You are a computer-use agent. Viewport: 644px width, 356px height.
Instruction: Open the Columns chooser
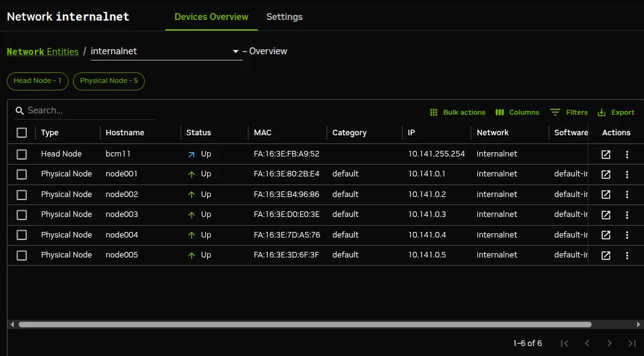point(517,112)
